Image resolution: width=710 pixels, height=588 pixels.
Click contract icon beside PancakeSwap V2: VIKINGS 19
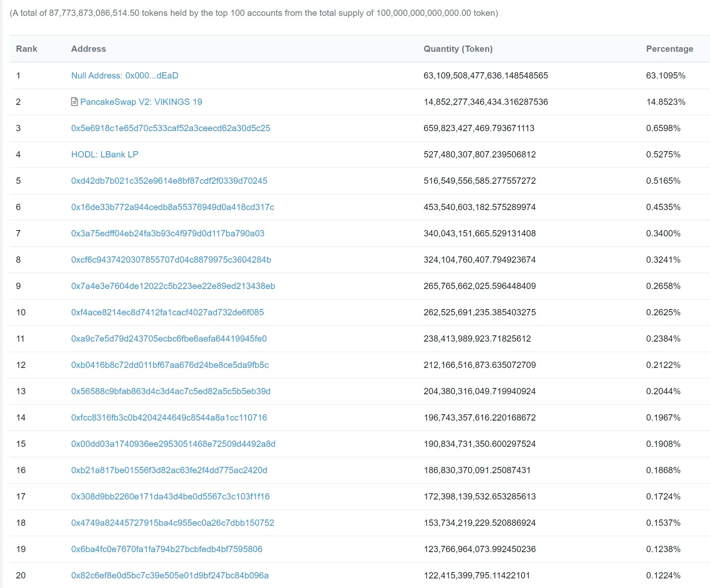[x=74, y=101]
